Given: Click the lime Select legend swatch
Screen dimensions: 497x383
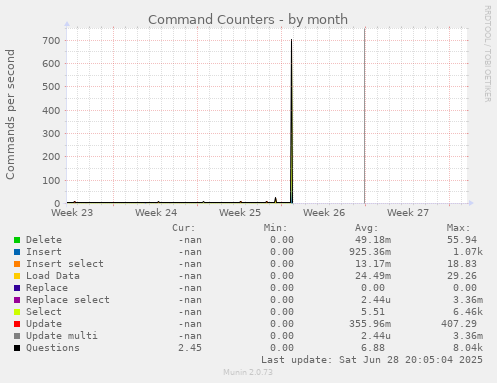Looking at the screenshot, I should [17, 312].
